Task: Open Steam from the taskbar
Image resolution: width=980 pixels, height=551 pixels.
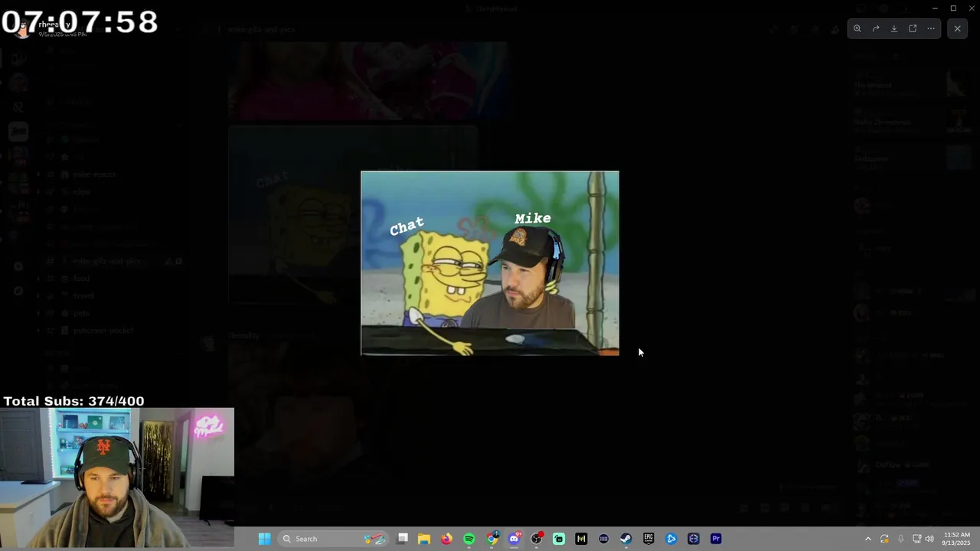Action: coord(626,539)
